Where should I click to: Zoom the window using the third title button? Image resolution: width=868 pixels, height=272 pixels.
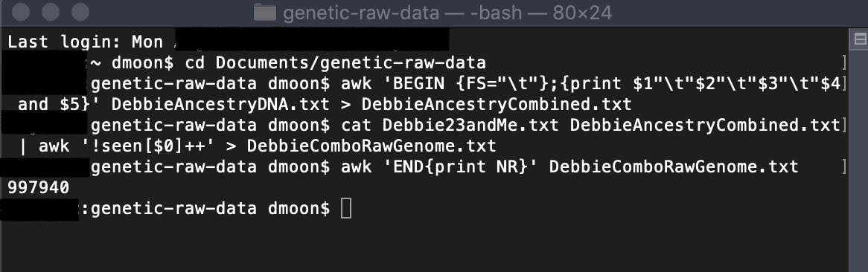pos(80,12)
